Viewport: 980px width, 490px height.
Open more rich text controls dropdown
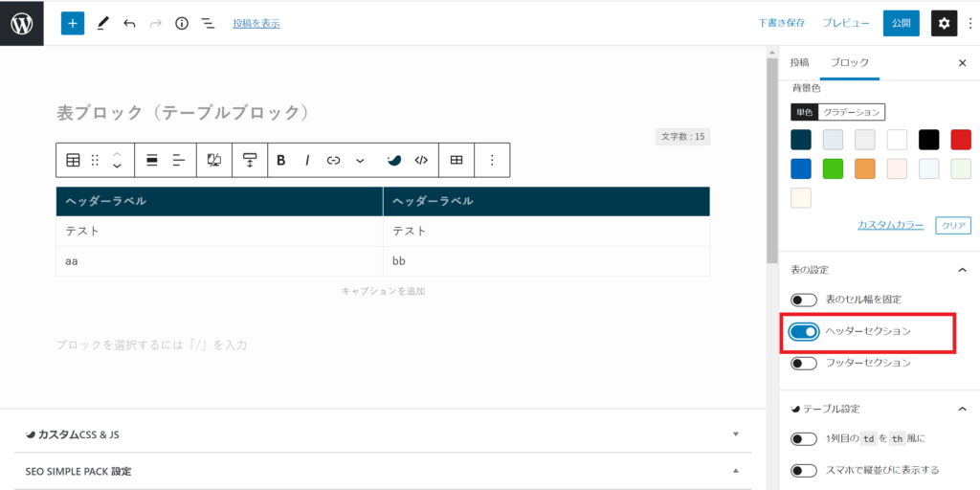(x=360, y=161)
